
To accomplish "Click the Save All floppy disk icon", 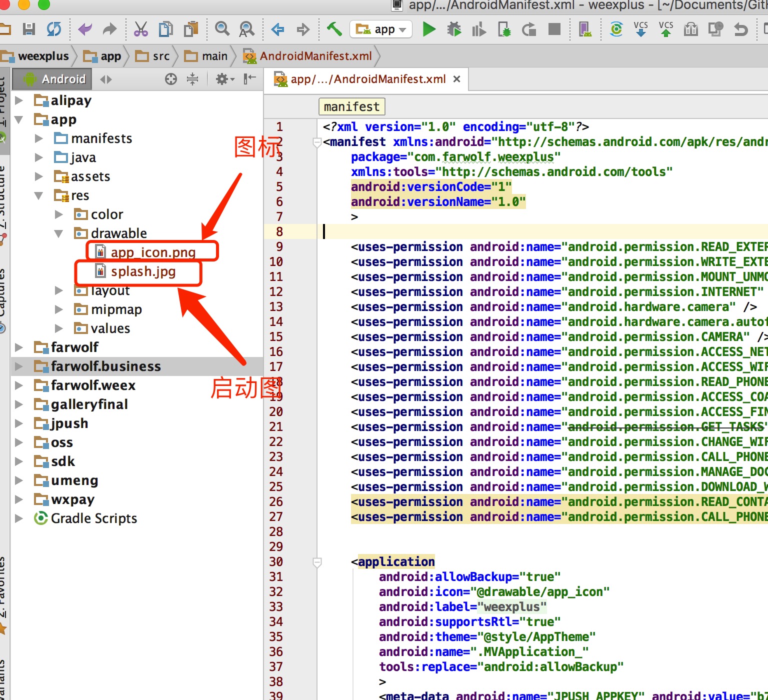I will coord(29,29).
